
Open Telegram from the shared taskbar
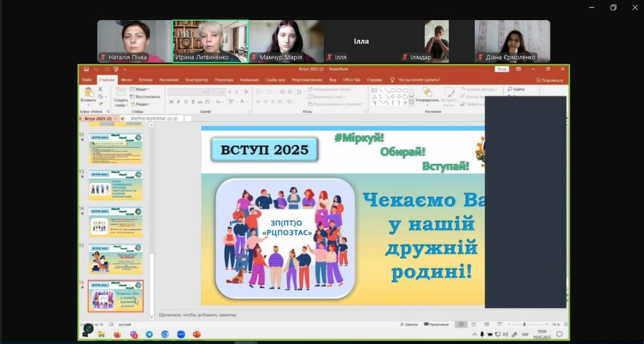[x=149, y=334]
